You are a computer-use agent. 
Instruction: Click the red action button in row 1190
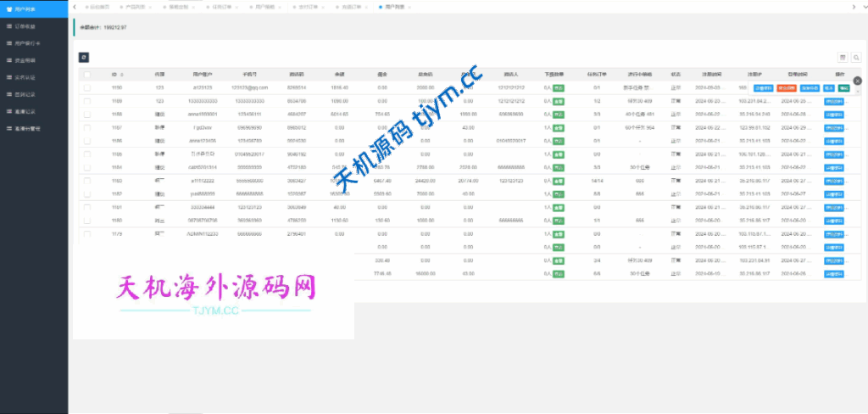point(786,87)
